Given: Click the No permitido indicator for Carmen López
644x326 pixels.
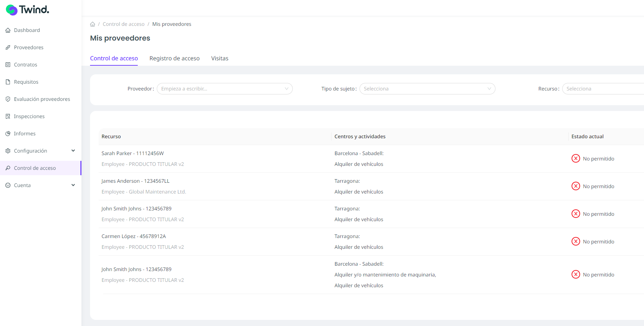Looking at the screenshot, I should pyautogui.click(x=576, y=241).
